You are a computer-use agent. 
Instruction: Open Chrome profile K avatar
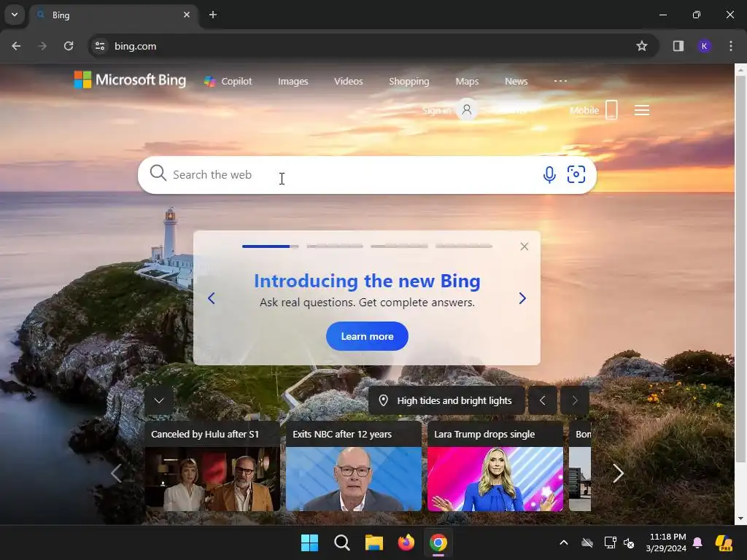(x=704, y=46)
